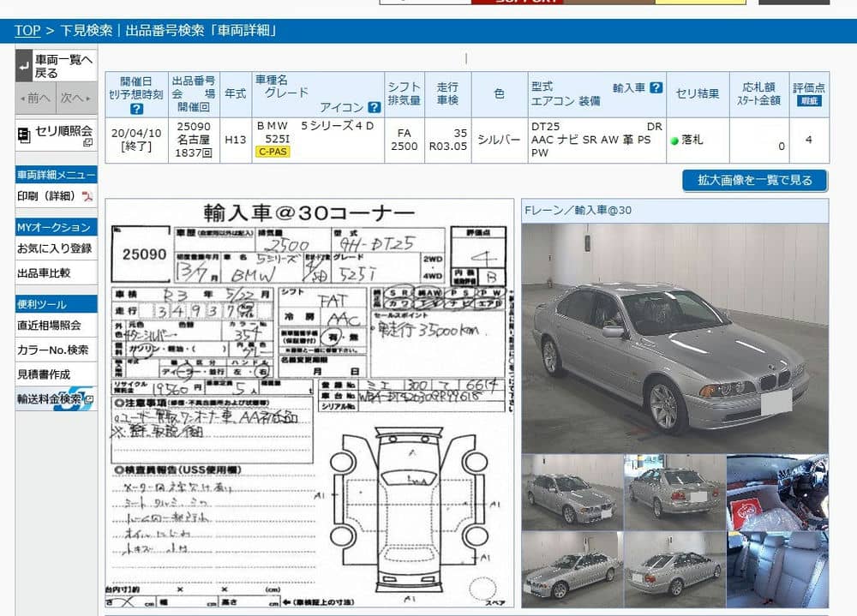Click Fレーン／輸入車@30 caption
This screenshot has width=857, height=616.
click(x=578, y=210)
